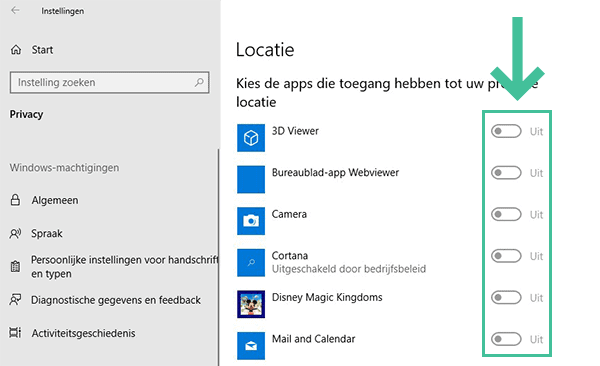Click the handwriting clipboard icon
This screenshot has width=600, height=366.
(15, 266)
